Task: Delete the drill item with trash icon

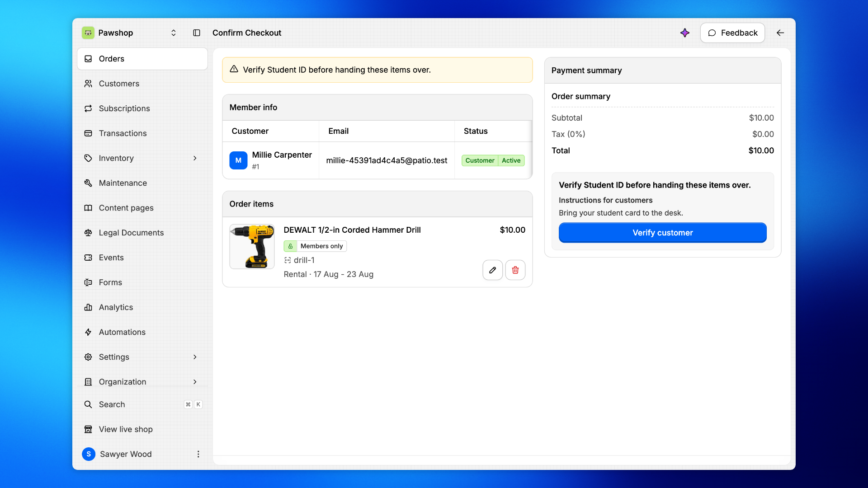Action: (515, 270)
